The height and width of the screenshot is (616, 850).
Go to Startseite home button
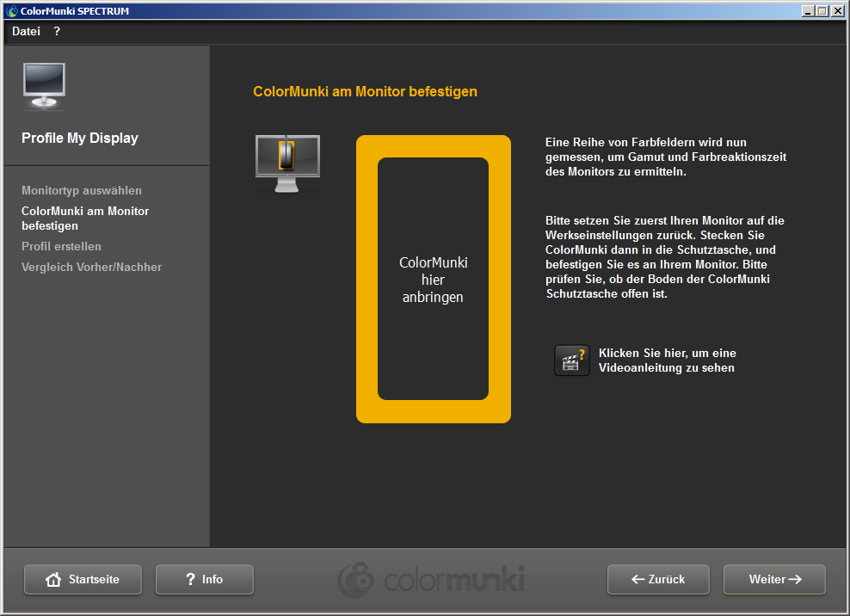(83, 579)
